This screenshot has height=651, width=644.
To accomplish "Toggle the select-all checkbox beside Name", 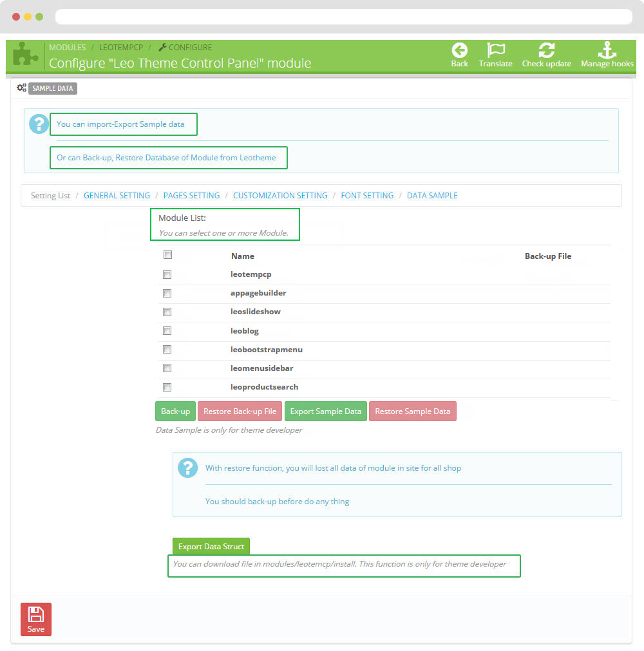I will point(167,254).
